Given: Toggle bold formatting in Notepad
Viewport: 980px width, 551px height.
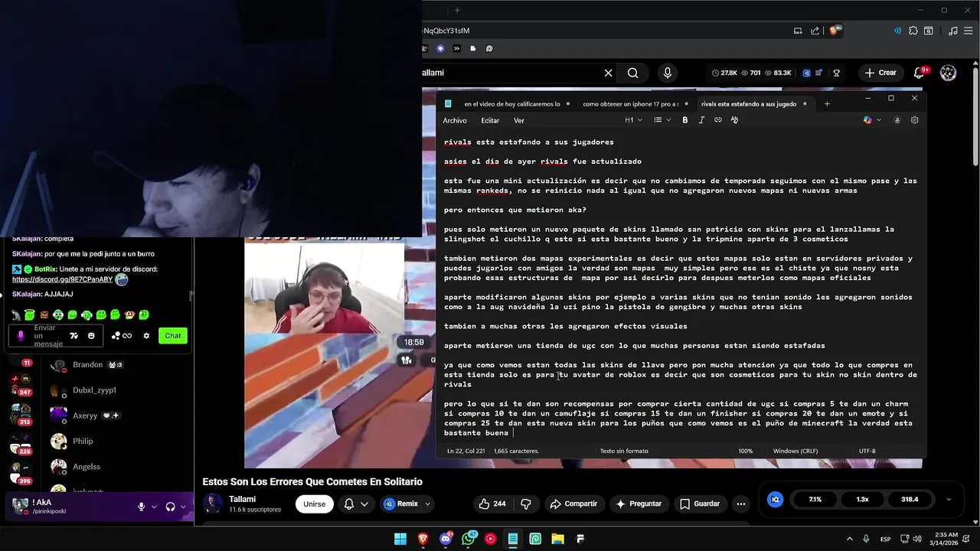Looking at the screenshot, I should pos(684,120).
